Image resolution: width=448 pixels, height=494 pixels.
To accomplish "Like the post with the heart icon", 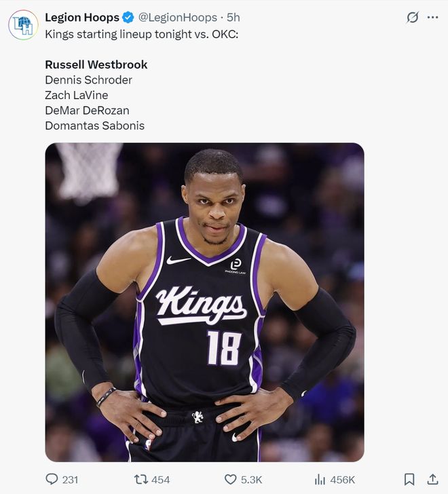I will (x=231, y=479).
